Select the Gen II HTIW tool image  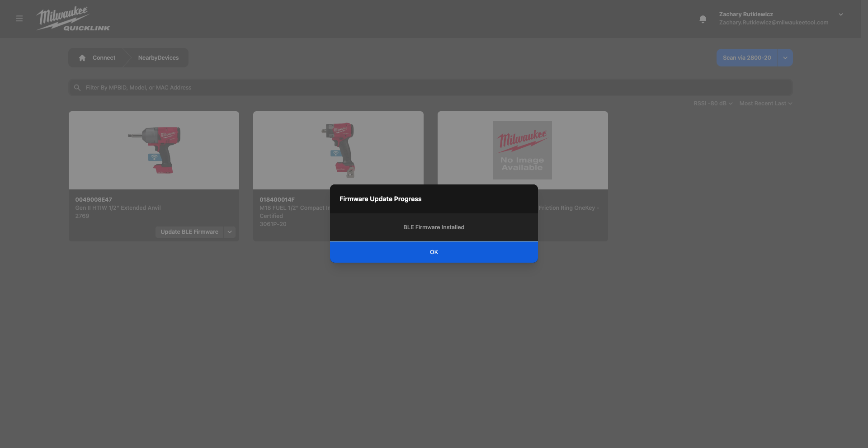(x=154, y=150)
